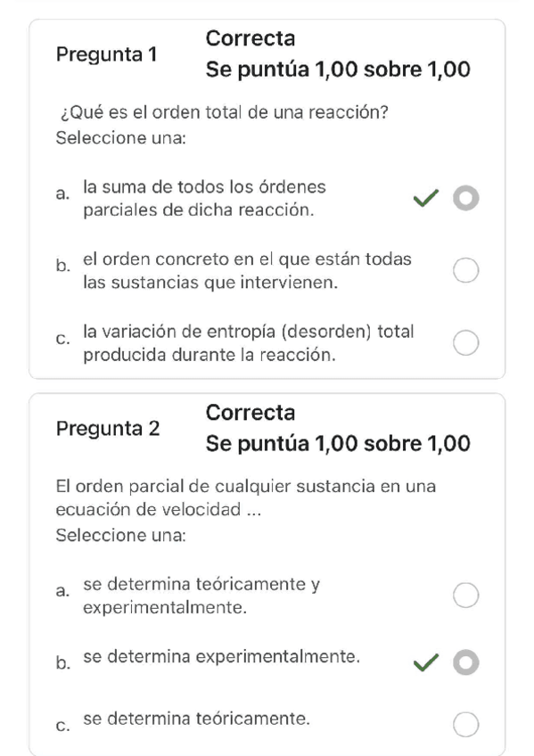Click the answer text 'la suma de todos los órdenes parciales'
The height and width of the screenshot is (756, 534).
202,198
